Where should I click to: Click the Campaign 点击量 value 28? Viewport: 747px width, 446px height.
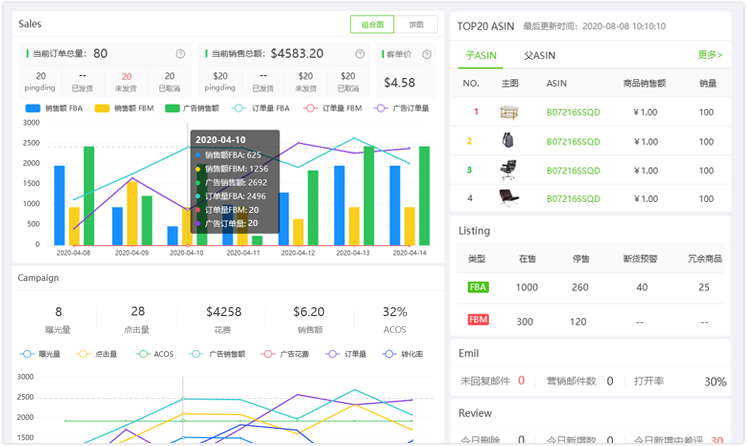138,312
